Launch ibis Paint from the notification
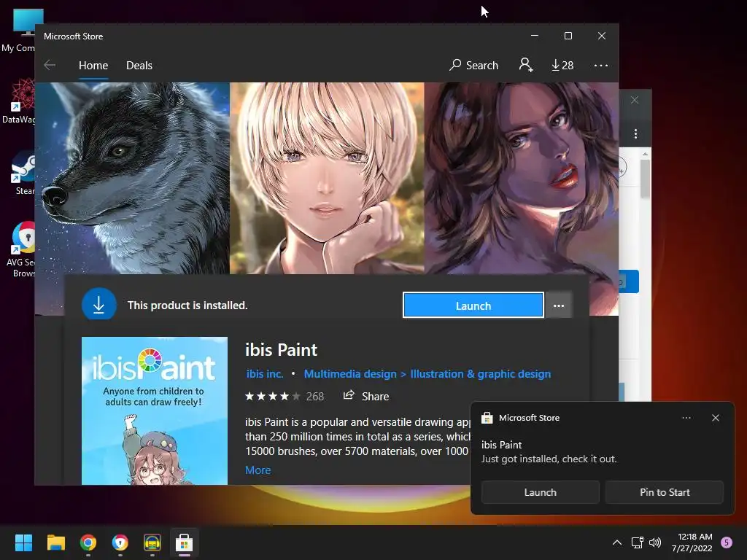 pos(541,492)
